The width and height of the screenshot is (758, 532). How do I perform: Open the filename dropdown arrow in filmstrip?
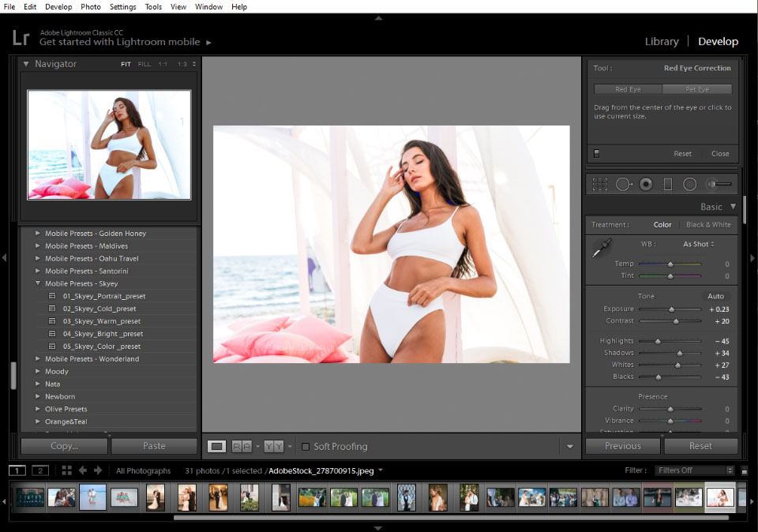pyautogui.click(x=381, y=470)
